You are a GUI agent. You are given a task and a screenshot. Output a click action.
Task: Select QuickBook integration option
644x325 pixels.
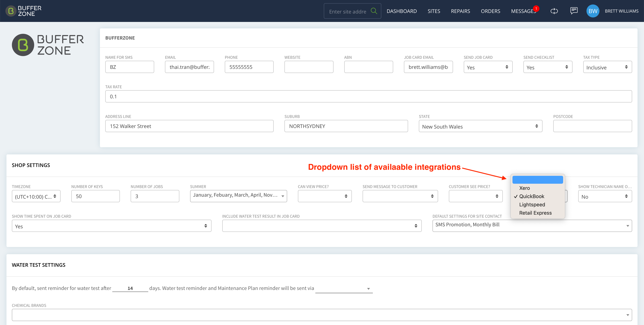(x=538, y=196)
